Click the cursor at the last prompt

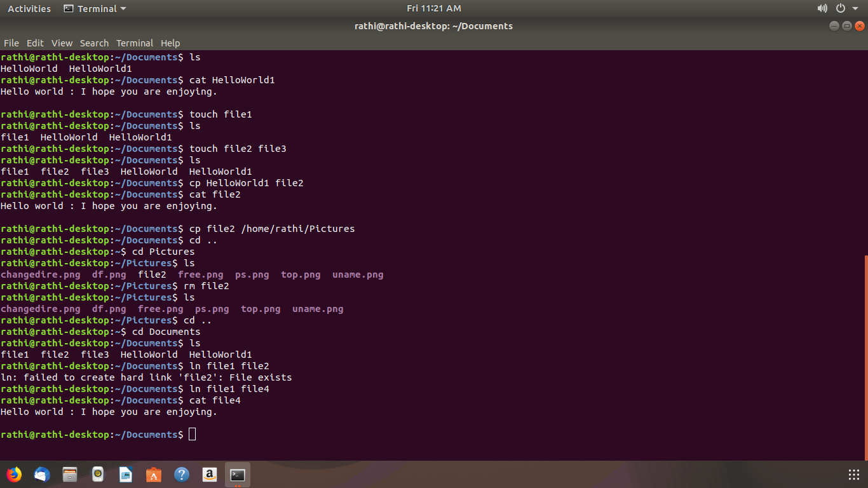point(193,435)
